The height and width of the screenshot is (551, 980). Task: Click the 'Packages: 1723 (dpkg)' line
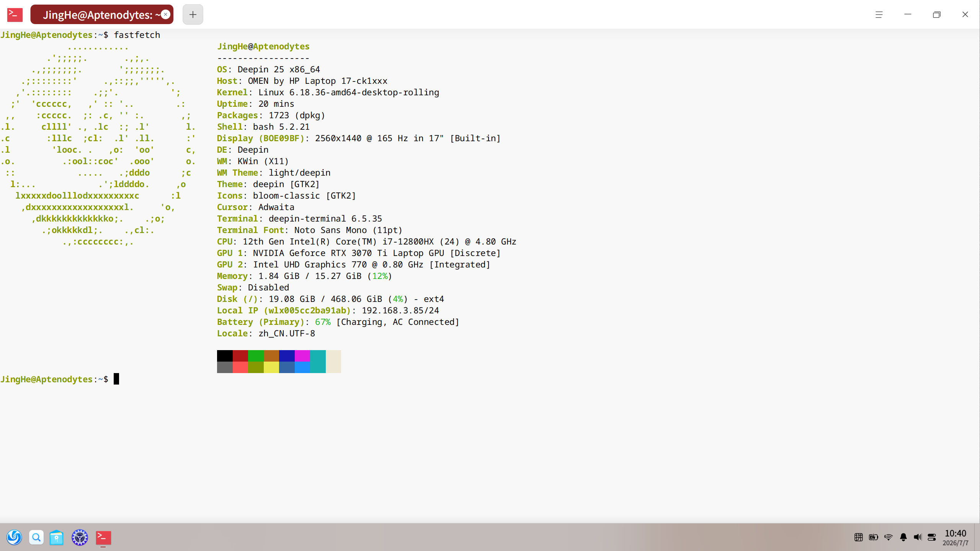click(271, 115)
